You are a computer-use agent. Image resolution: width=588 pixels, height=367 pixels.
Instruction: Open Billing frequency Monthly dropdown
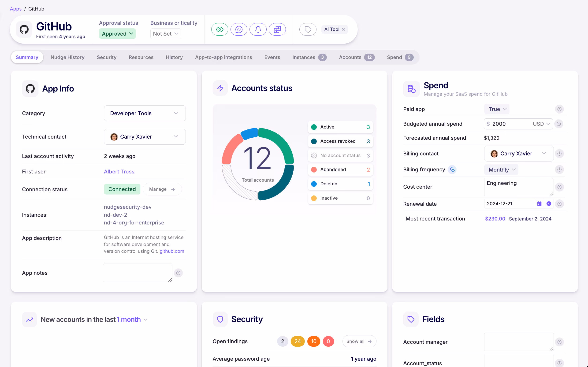[x=501, y=170]
